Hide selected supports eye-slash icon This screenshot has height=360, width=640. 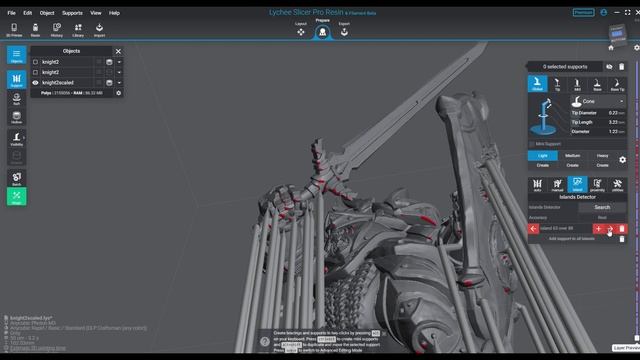point(609,67)
